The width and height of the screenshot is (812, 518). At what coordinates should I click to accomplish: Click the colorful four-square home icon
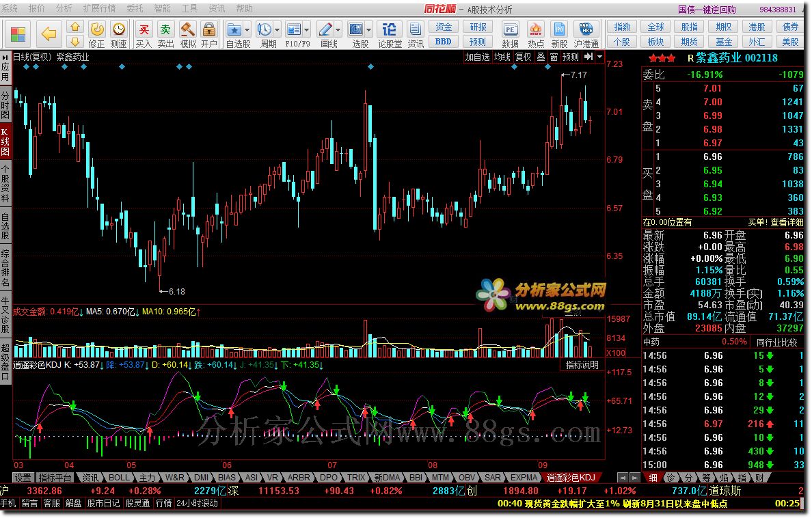pos(18,34)
